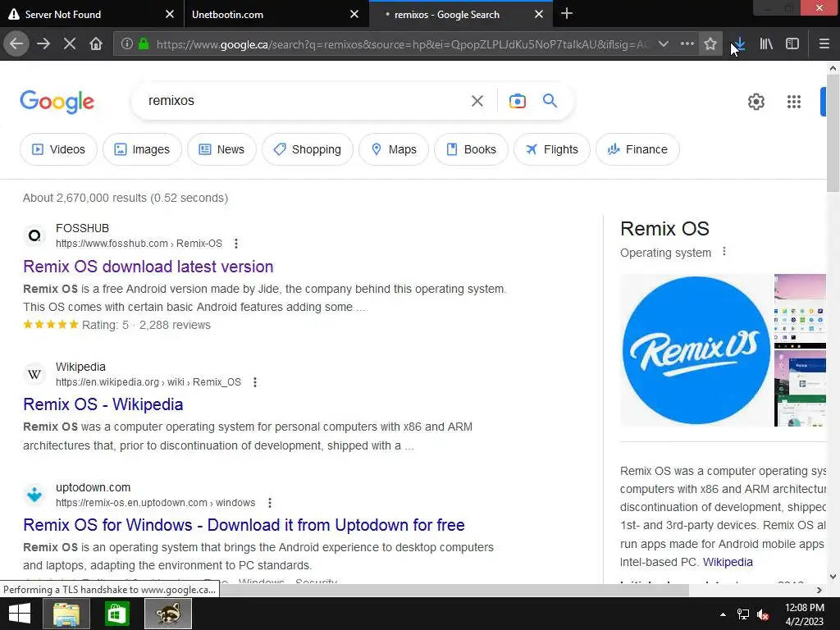840x630 pixels.
Task: Click the vertical scrollbar thumb
Action: 833,133
